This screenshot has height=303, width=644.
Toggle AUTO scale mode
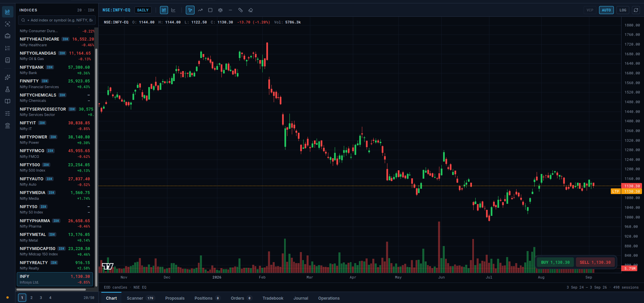606,10
